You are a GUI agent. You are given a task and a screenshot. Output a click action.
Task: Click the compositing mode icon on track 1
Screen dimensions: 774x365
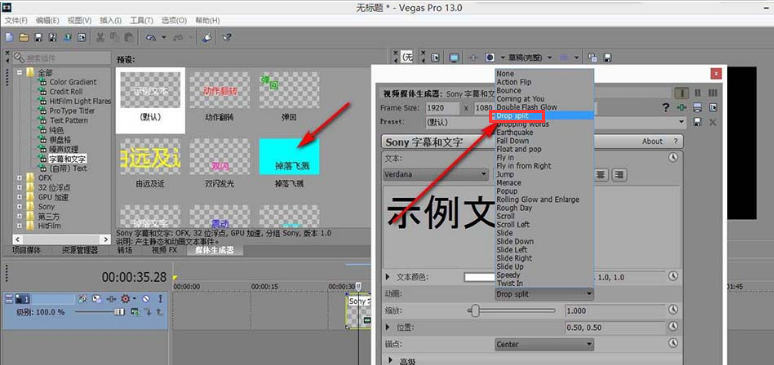[135, 312]
